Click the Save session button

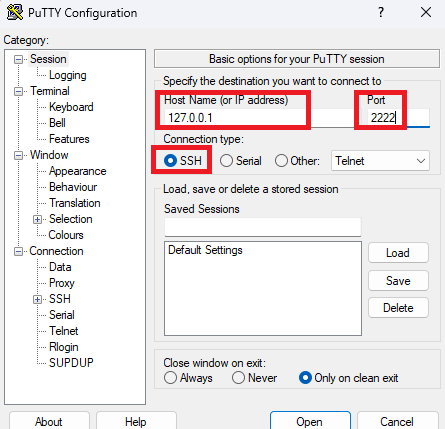point(398,281)
